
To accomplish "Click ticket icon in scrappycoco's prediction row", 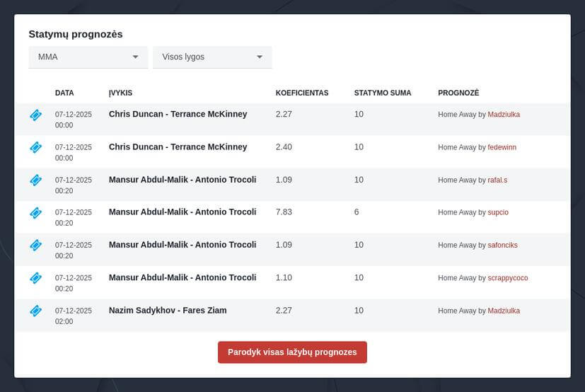I will [x=35, y=278].
